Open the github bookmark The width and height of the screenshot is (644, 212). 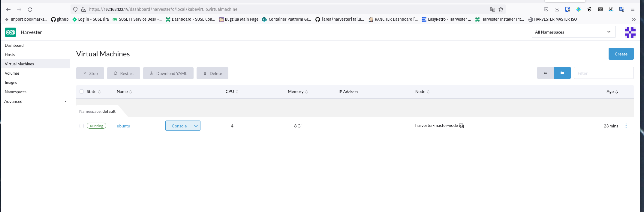click(x=60, y=19)
